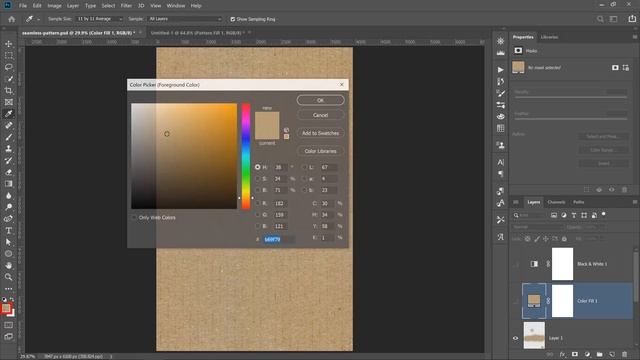Click the Share icon at top right
Screen dimensions: 640x360
632,19
